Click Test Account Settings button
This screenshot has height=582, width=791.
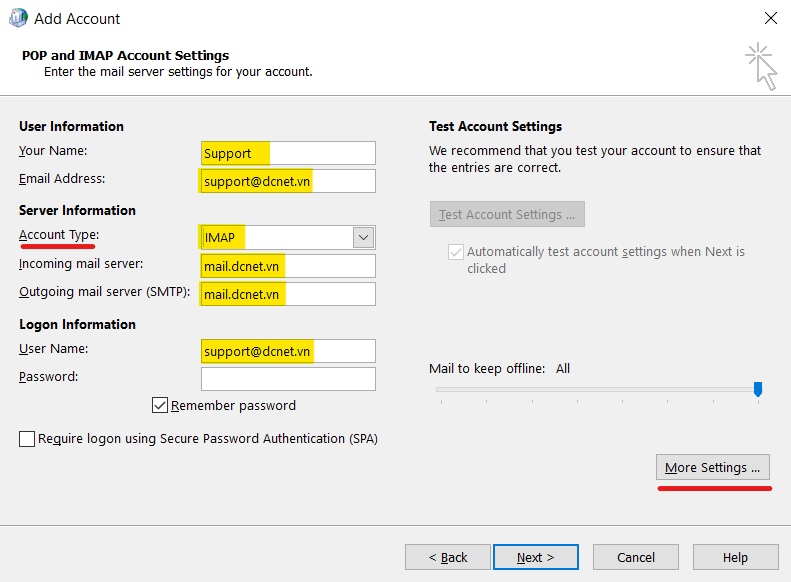click(507, 214)
